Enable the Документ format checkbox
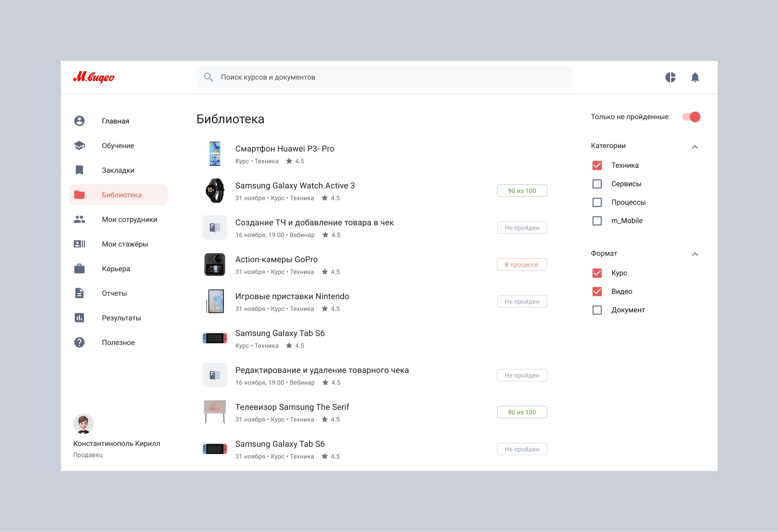 (597, 310)
